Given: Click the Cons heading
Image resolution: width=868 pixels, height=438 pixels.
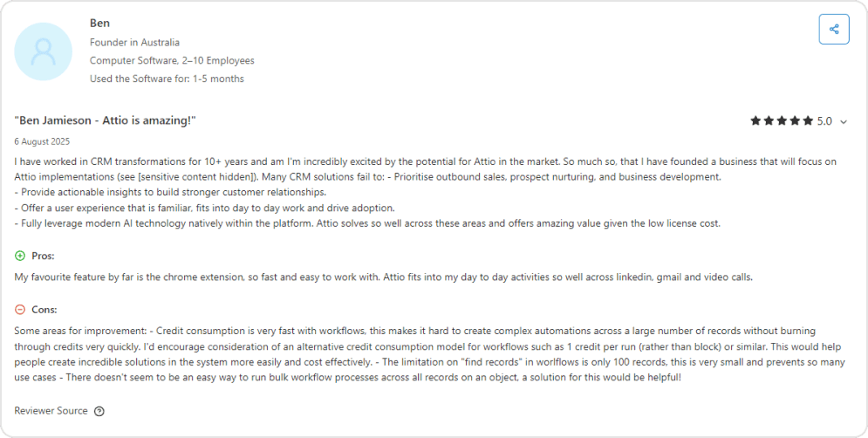Looking at the screenshot, I should pos(44,310).
